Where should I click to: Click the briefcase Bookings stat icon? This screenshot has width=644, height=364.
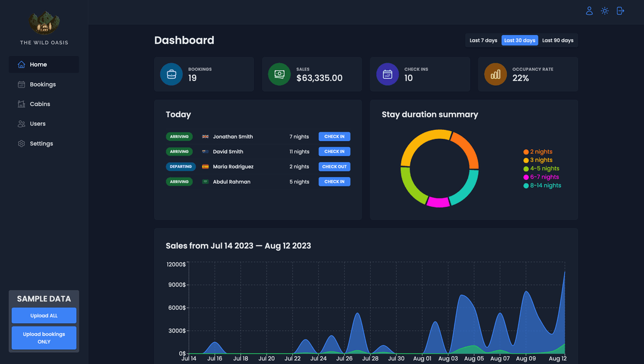[171, 74]
